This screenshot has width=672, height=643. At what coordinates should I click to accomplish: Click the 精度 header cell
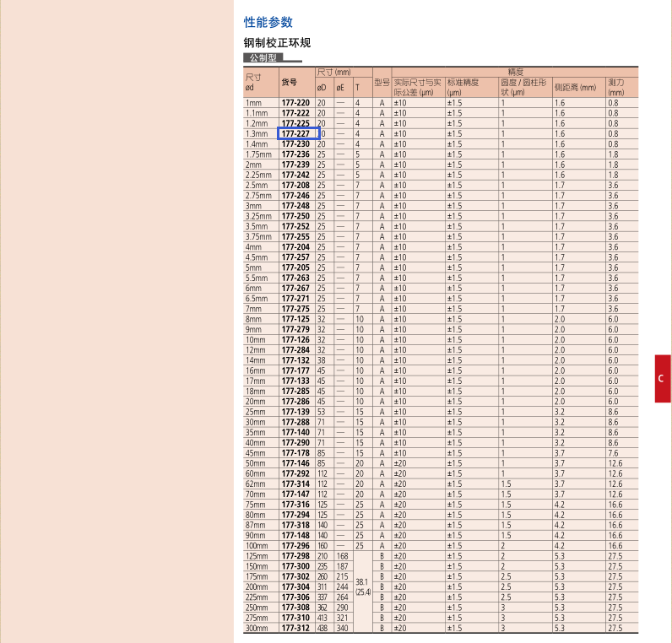pos(515,72)
